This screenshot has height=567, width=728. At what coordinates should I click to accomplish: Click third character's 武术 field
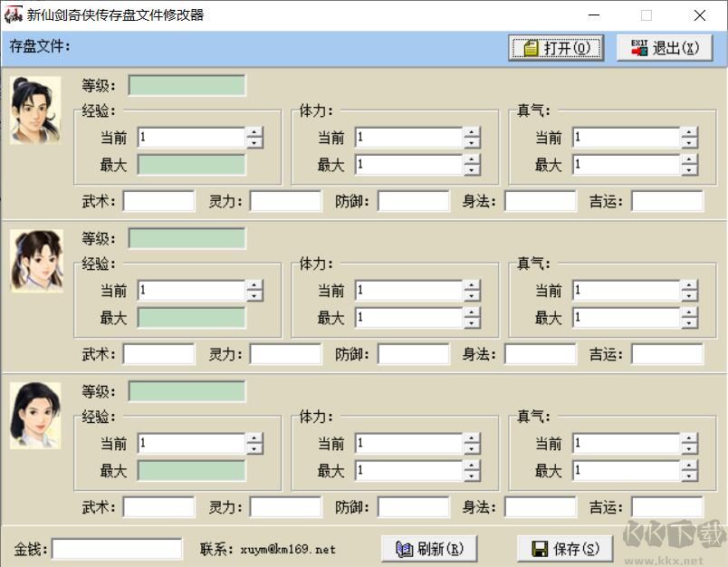tap(158, 506)
